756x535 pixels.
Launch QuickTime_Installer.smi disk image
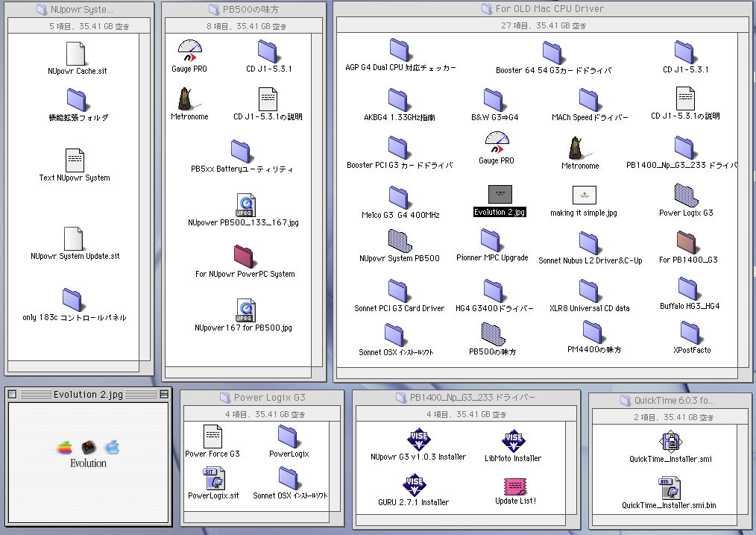tap(670, 442)
